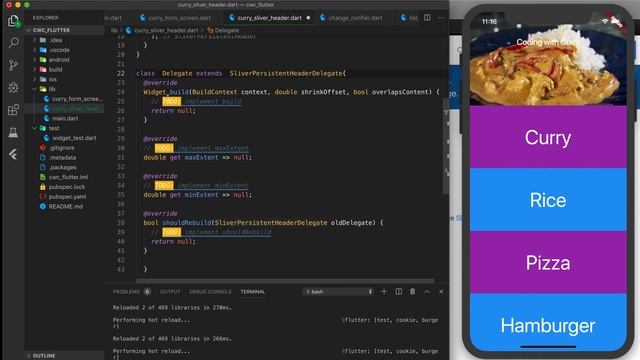Kill the terminal with trash icon

coord(413,291)
